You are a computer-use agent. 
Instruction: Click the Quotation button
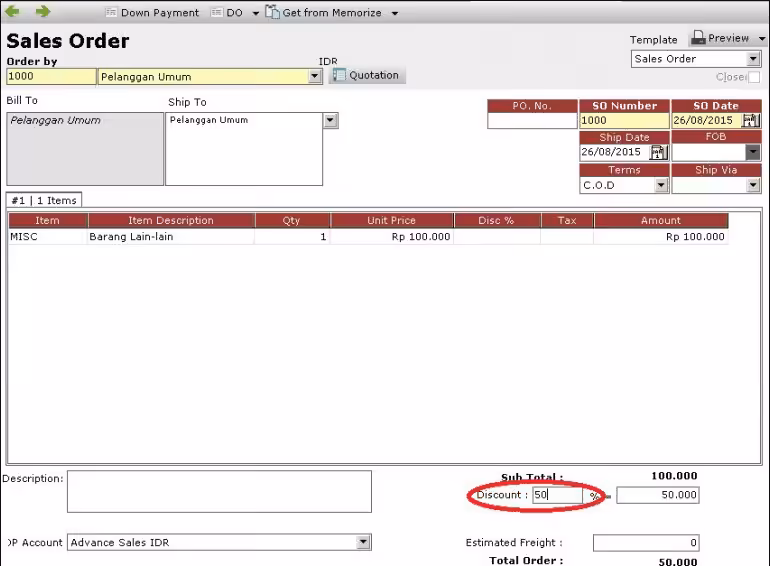click(367, 75)
